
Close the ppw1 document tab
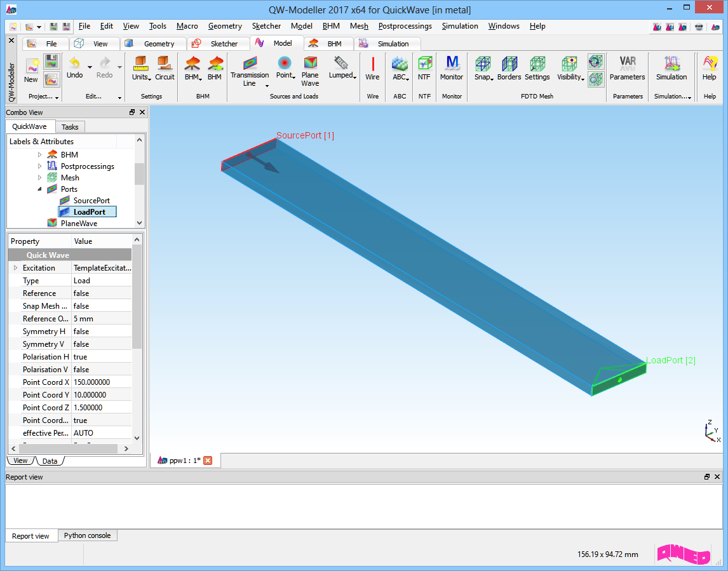(x=208, y=460)
